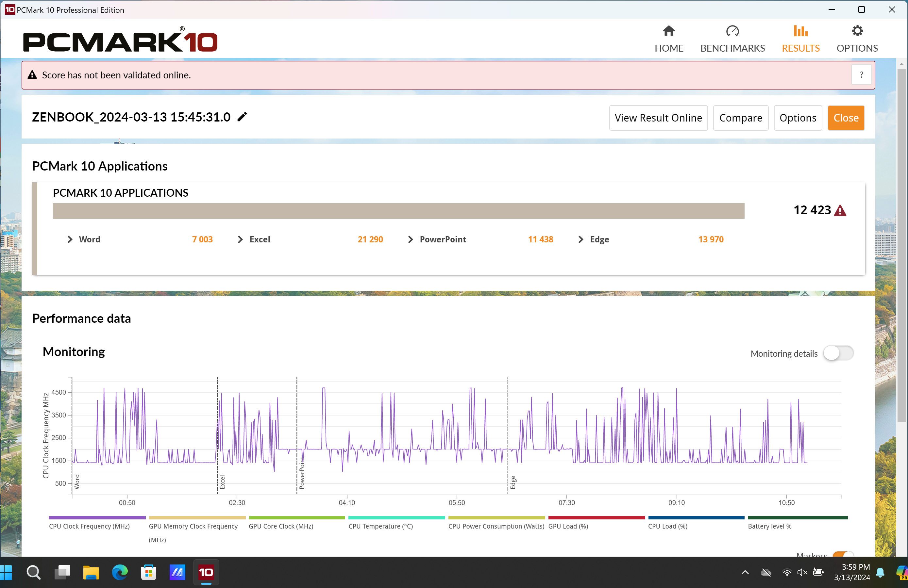Expand the PowerPoint score details
Viewport: 908px width, 588px height.
pos(411,239)
